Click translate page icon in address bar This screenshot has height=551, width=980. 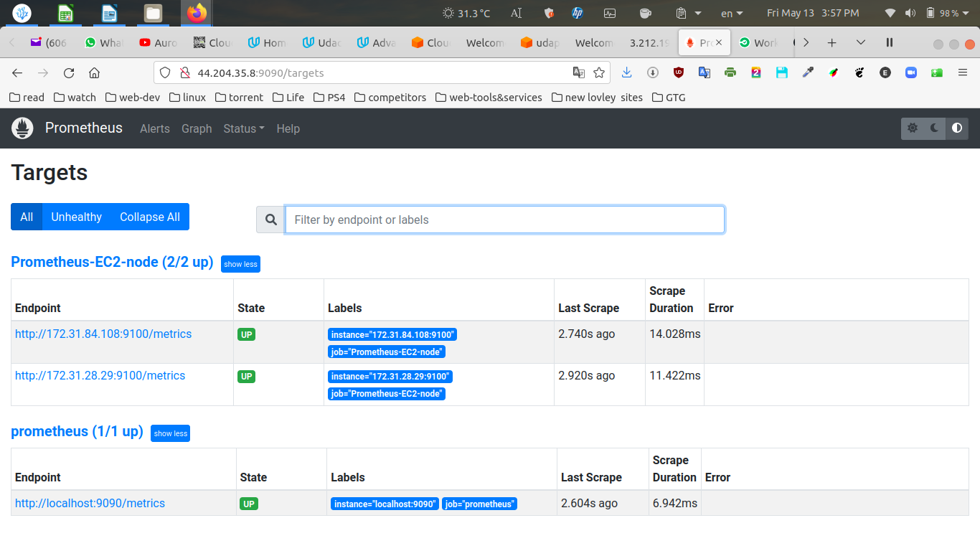578,72
